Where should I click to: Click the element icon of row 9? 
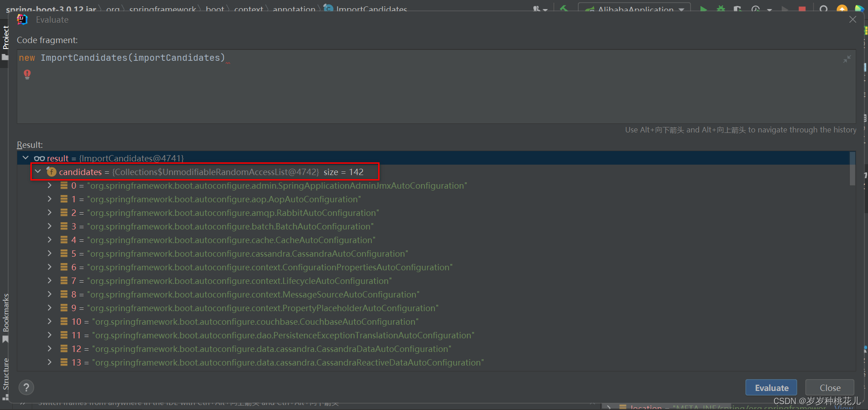pyautogui.click(x=64, y=308)
